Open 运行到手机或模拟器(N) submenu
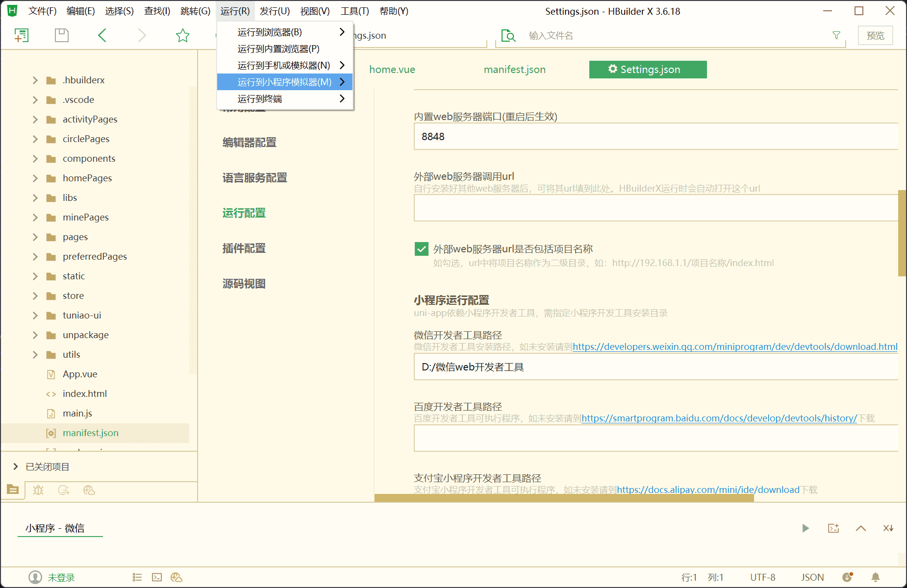The height and width of the screenshot is (588, 907). coord(285,66)
